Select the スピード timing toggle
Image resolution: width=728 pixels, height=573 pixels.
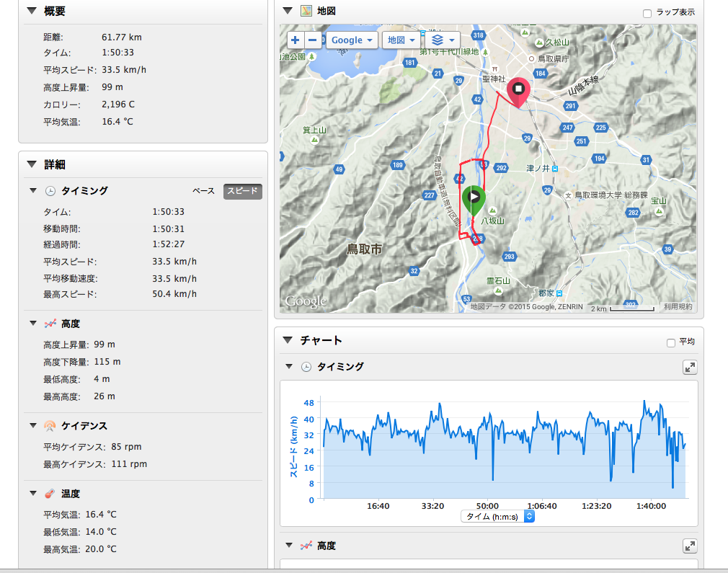[242, 191]
